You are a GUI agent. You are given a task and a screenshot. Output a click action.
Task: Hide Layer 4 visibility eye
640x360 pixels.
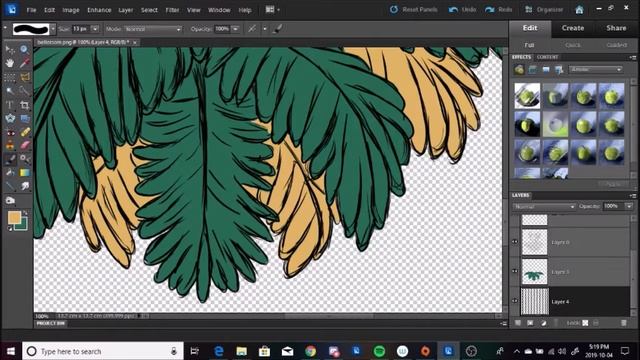point(515,301)
